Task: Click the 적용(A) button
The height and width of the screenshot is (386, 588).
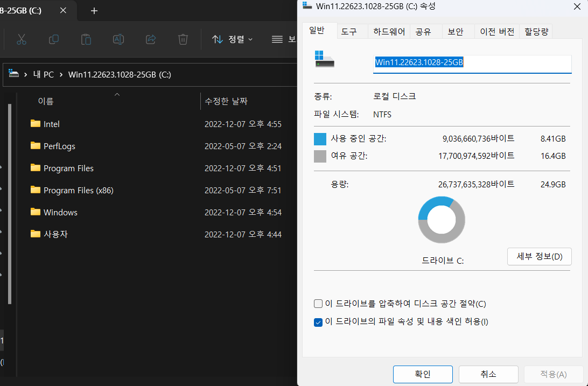Action: click(x=553, y=374)
